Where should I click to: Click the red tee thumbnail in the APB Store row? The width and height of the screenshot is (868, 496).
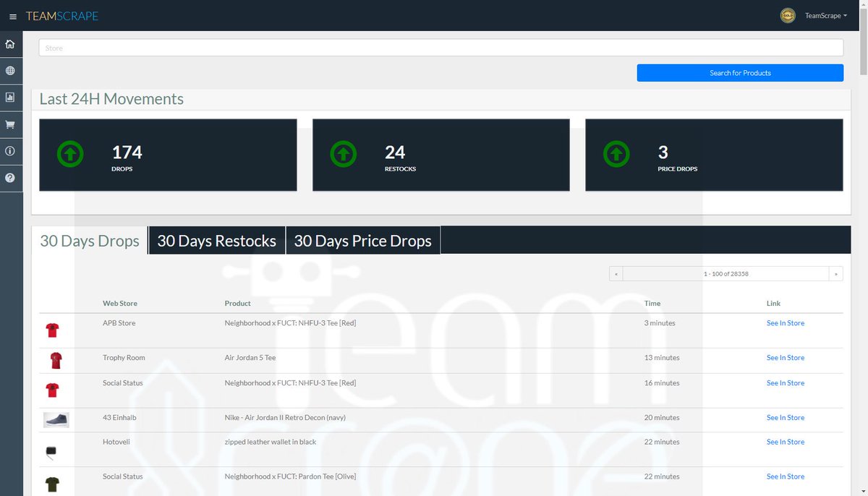click(52, 331)
